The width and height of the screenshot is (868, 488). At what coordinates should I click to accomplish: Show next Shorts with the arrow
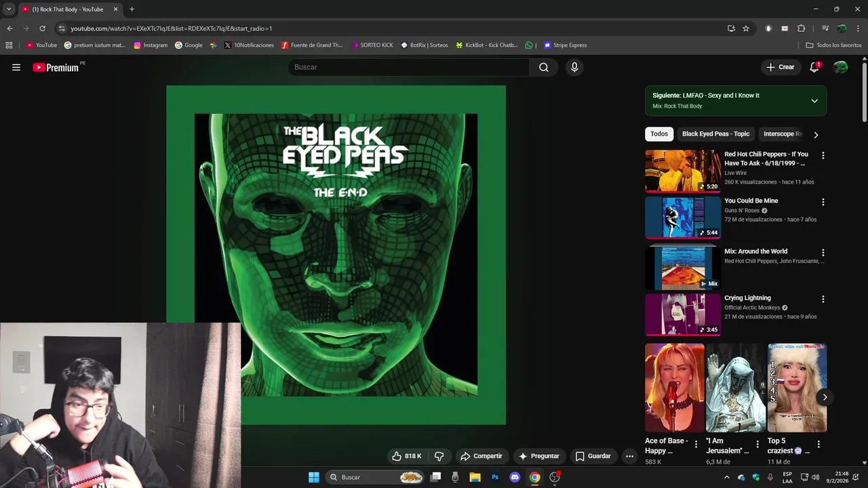(x=825, y=397)
